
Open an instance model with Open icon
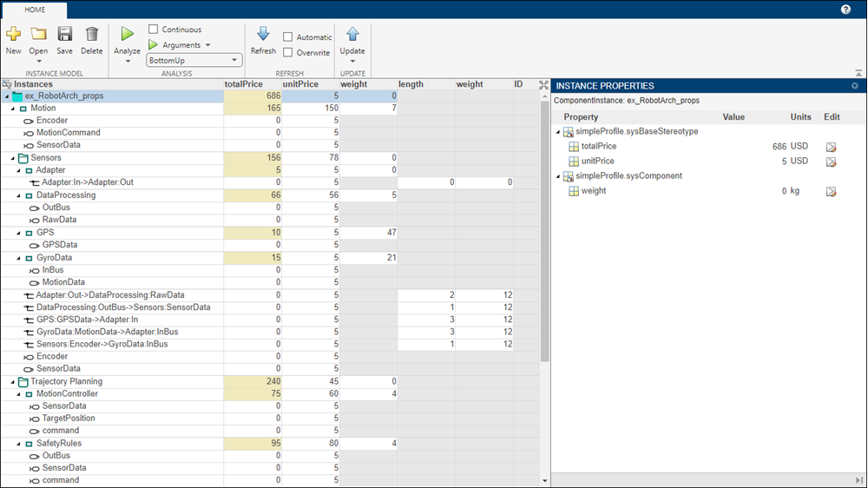[38, 35]
